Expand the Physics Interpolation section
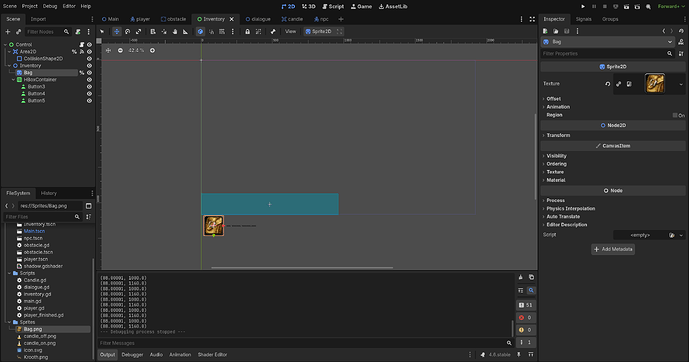This screenshot has height=362, width=689. click(x=570, y=209)
